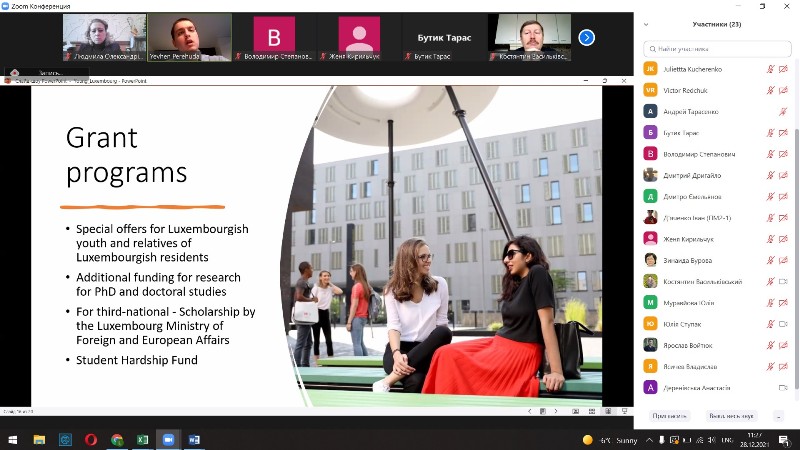
Task: Toggle microphone icon for Зинаида Бурова
Action: click(770, 260)
